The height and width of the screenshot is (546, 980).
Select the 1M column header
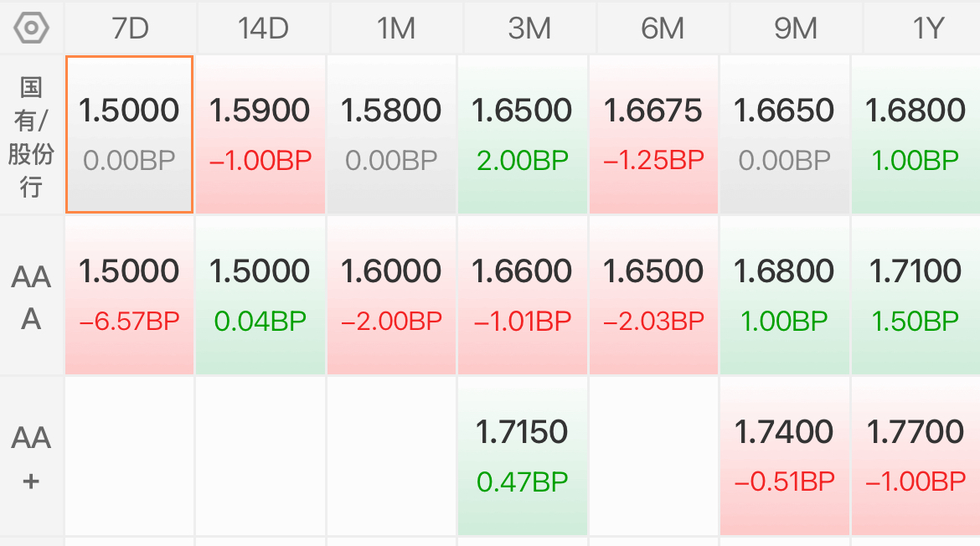(x=396, y=28)
